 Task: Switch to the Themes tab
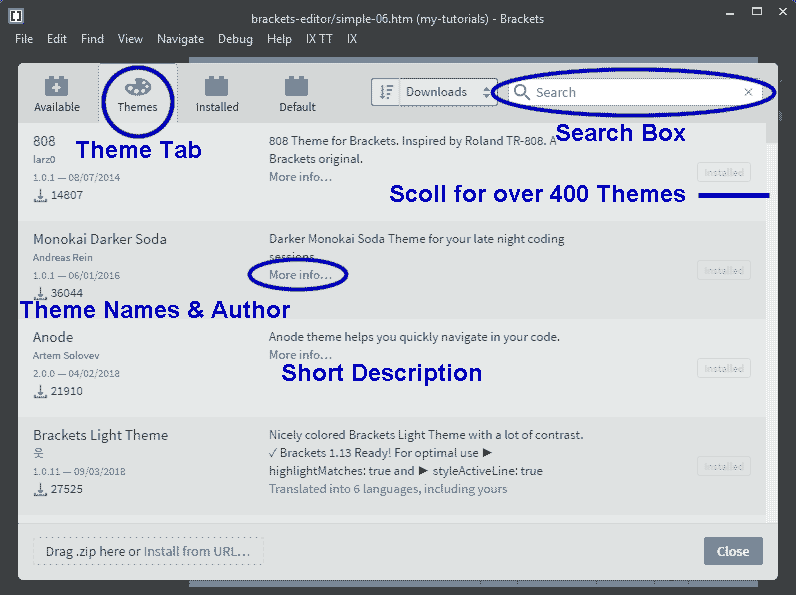point(137,93)
